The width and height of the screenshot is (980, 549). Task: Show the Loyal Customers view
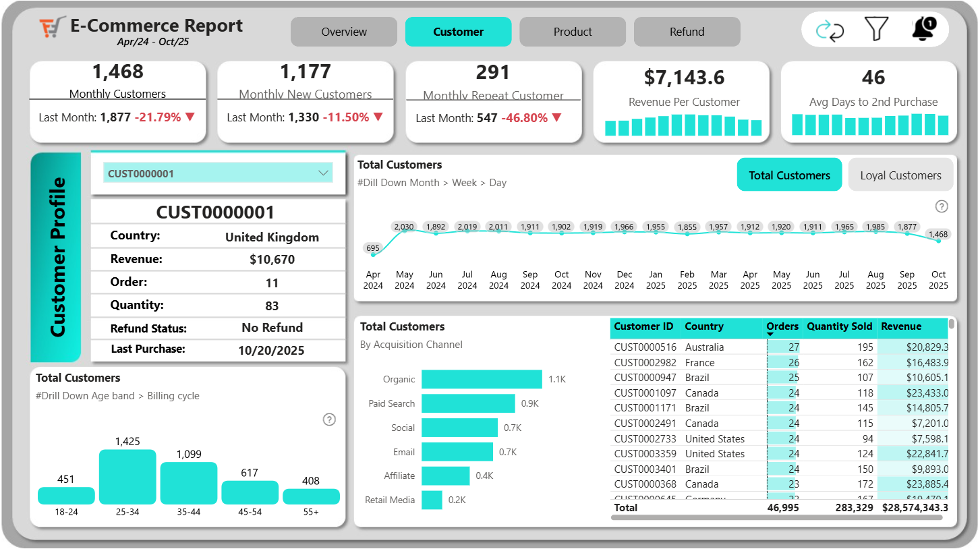[x=900, y=175]
